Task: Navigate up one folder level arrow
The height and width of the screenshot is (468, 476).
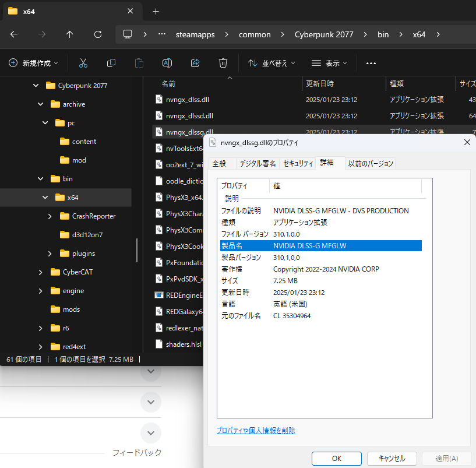Action: pos(70,34)
